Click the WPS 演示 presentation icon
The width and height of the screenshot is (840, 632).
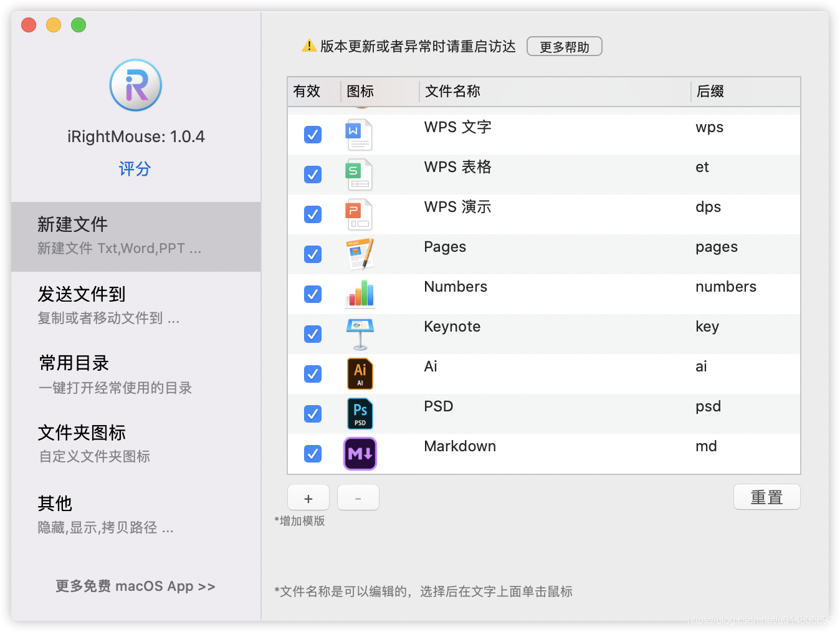tap(359, 214)
